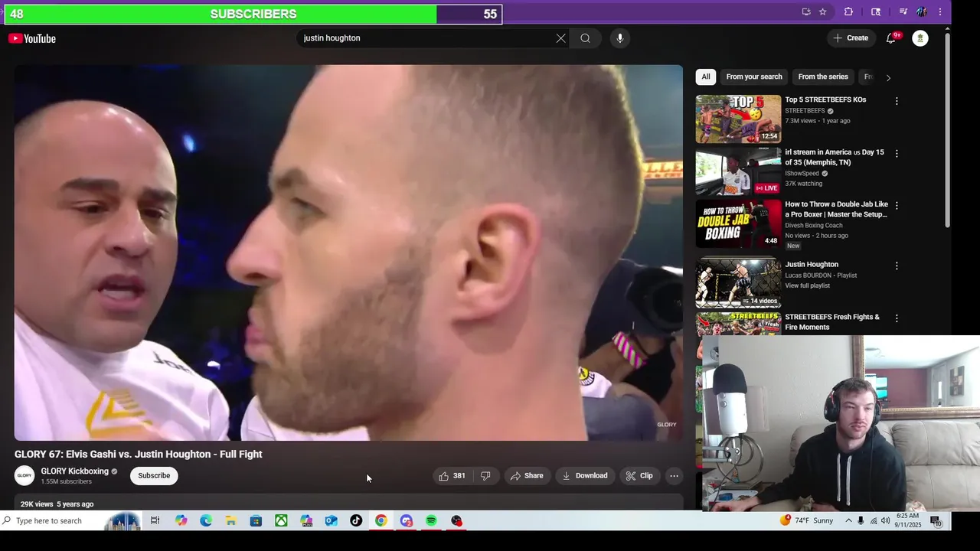Open GLORY Kickboxing channel avatar
Screen dimensions: 980x551
[x=24, y=476]
